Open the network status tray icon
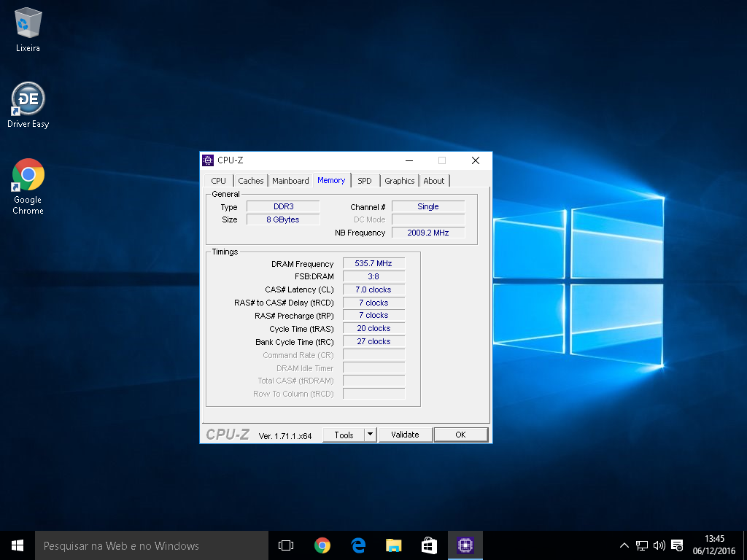The image size is (747, 560). [x=642, y=545]
